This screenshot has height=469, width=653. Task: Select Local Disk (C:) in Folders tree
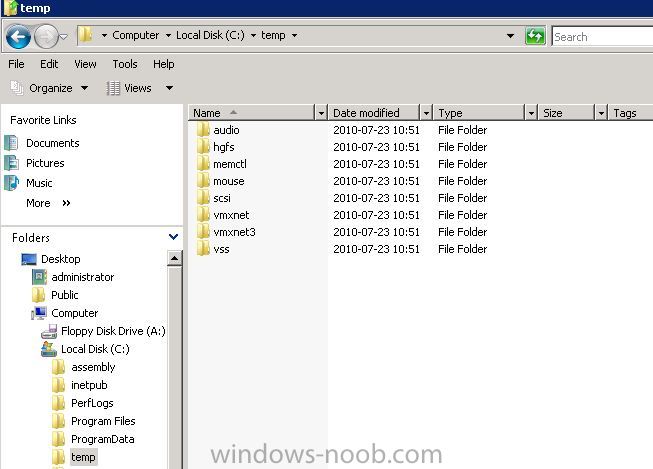(x=85, y=349)
